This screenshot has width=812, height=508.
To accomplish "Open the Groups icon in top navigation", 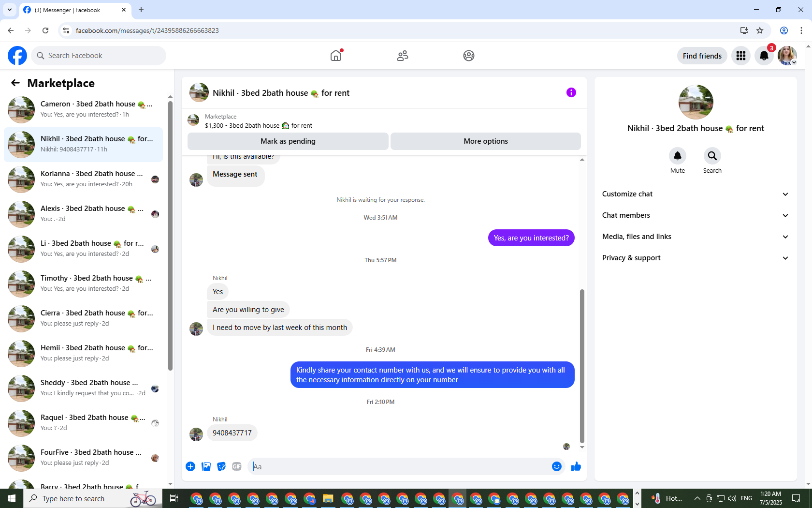I will click(x=469, y=56).
